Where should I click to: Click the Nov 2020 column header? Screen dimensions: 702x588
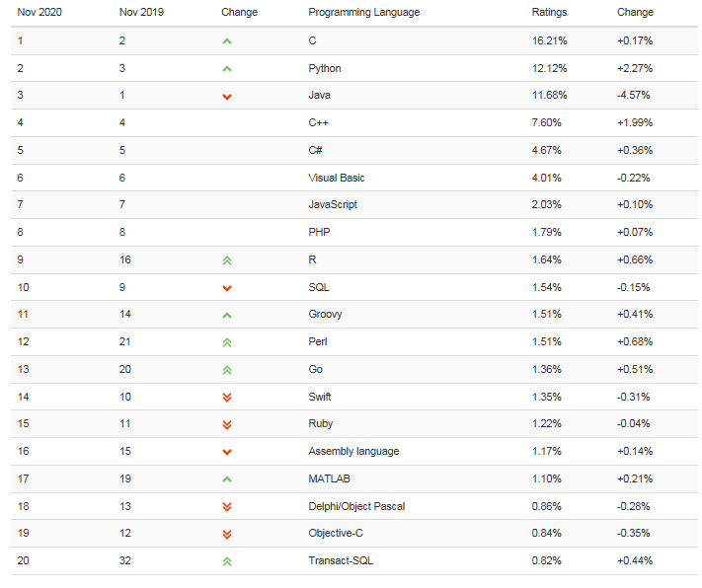pos(39,12)
